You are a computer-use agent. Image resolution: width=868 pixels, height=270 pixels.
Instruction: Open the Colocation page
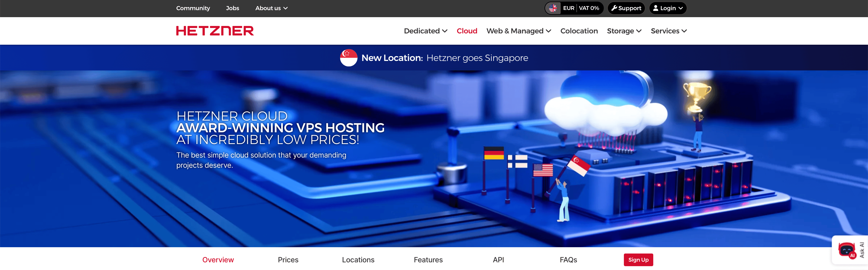579,31
